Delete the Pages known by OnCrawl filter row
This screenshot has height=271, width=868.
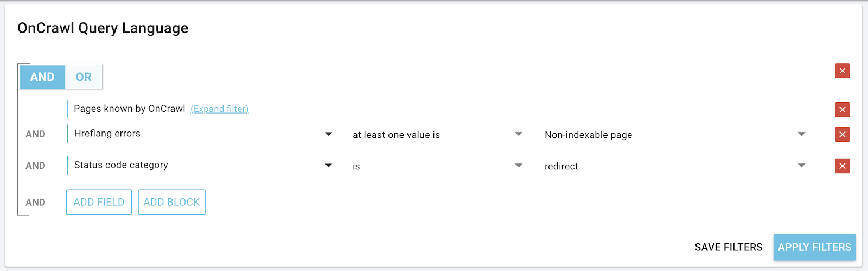tap(842, 110)
